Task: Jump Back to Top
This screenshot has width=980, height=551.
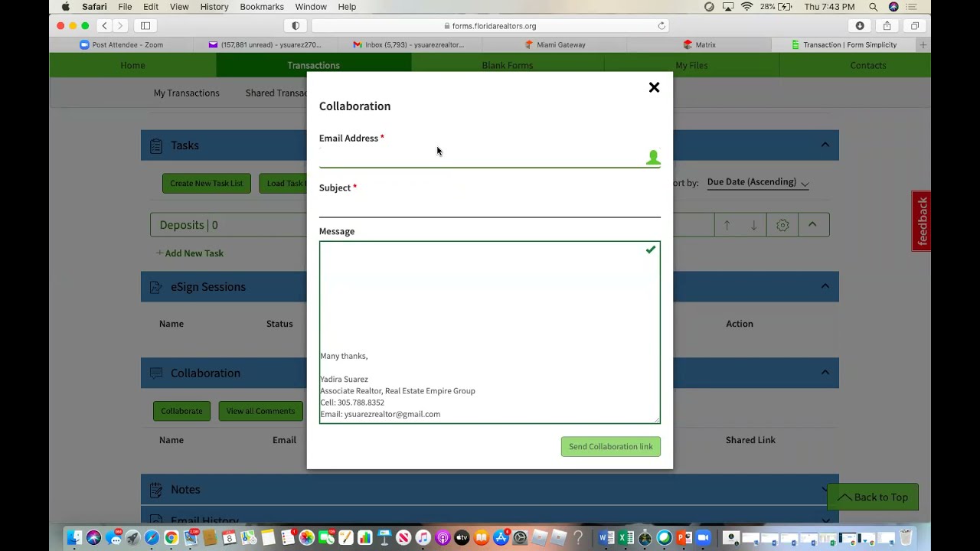Action: [x=872, y=497]
